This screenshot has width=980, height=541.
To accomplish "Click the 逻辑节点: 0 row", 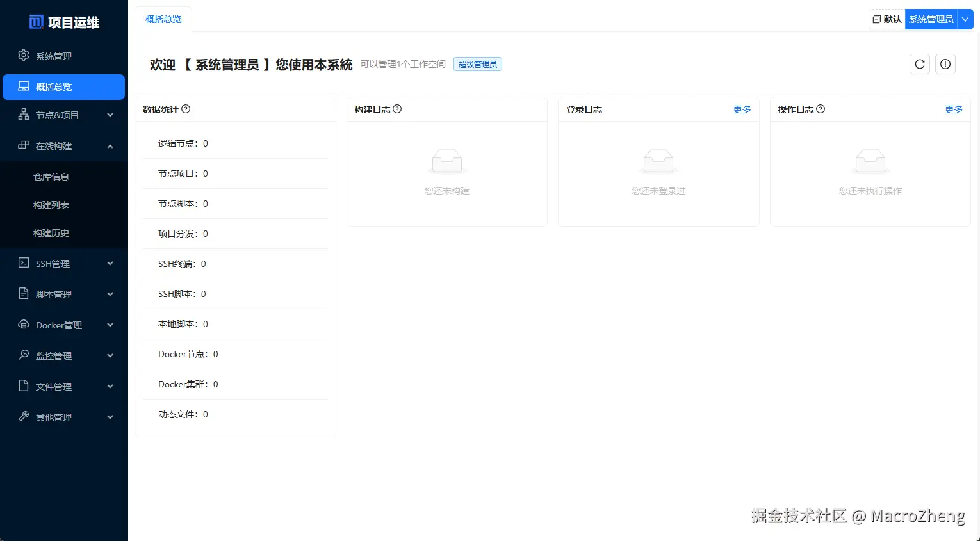I will click(236, 143).
